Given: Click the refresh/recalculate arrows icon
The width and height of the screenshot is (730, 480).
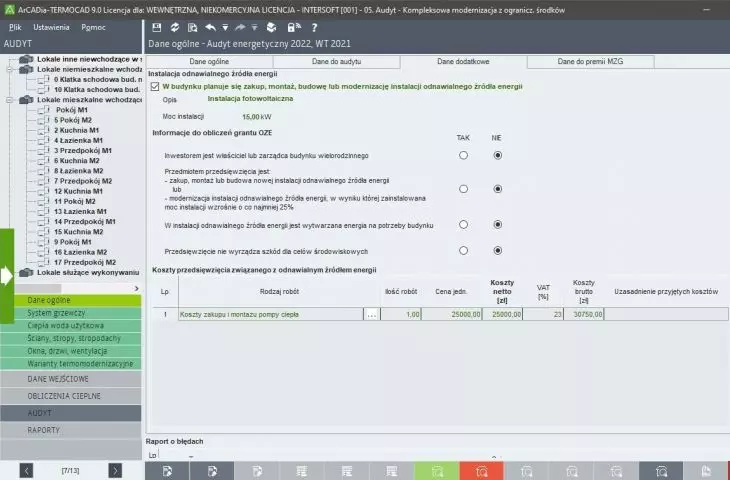Looking at the screenshot, I should [175, 27].
